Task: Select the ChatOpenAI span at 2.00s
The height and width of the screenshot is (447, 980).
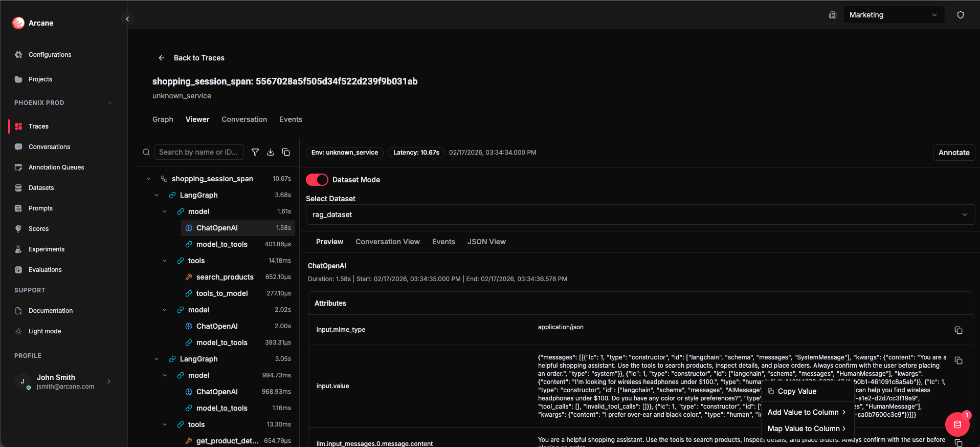Action: 238,326
